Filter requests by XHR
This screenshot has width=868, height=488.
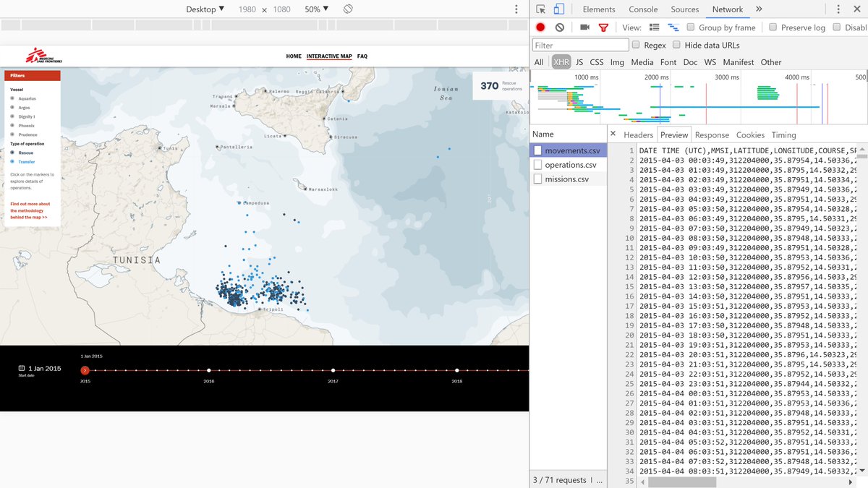(561, 62)
